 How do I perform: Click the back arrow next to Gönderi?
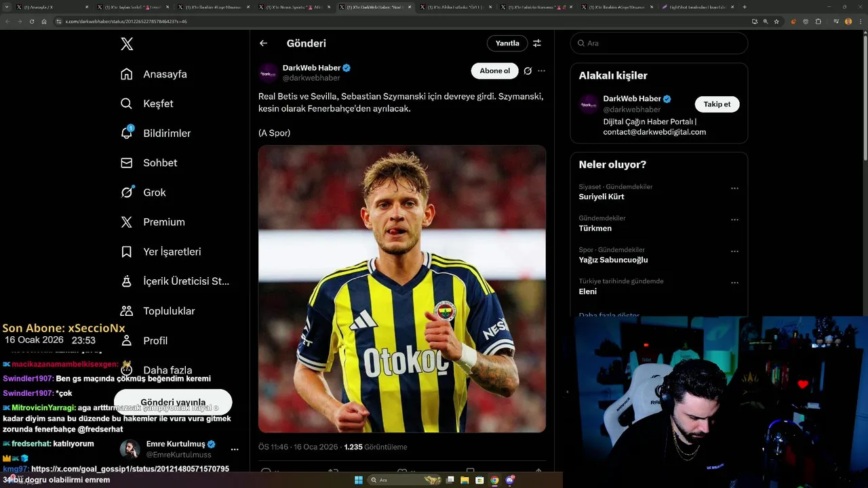click(x=264, y=43)
